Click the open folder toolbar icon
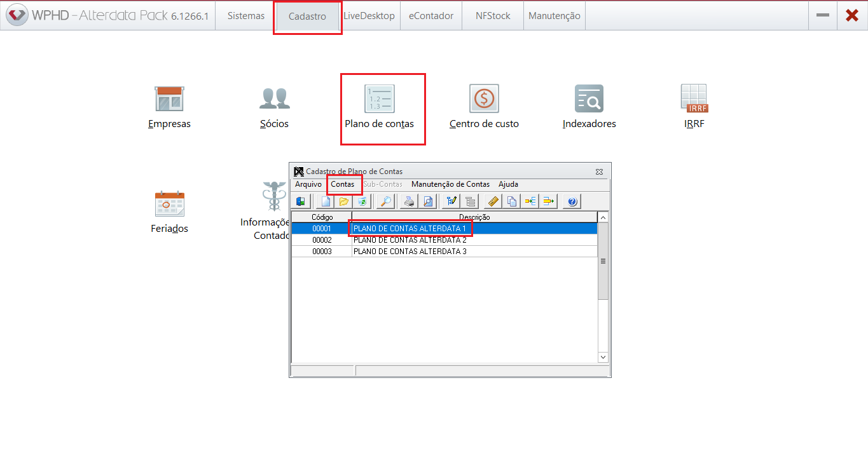 [343, 201]
